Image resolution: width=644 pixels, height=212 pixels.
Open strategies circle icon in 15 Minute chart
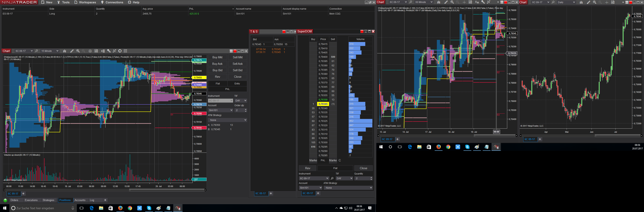tap(120, 51)
